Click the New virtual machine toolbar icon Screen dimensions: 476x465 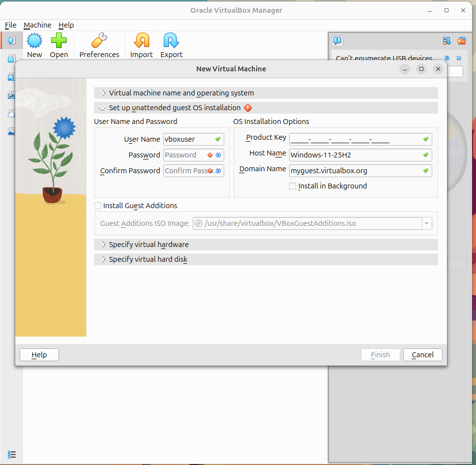(x=34, y=42)
